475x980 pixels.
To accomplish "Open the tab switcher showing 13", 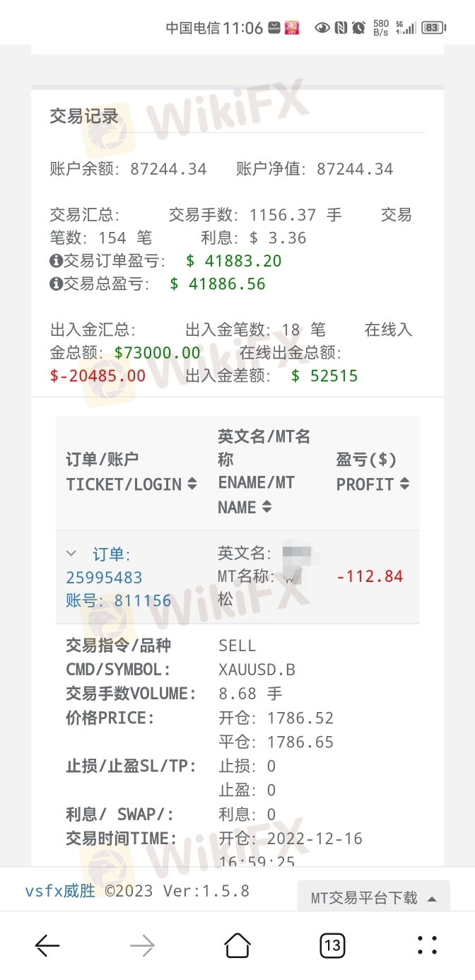I will click(x=332, y=945).
